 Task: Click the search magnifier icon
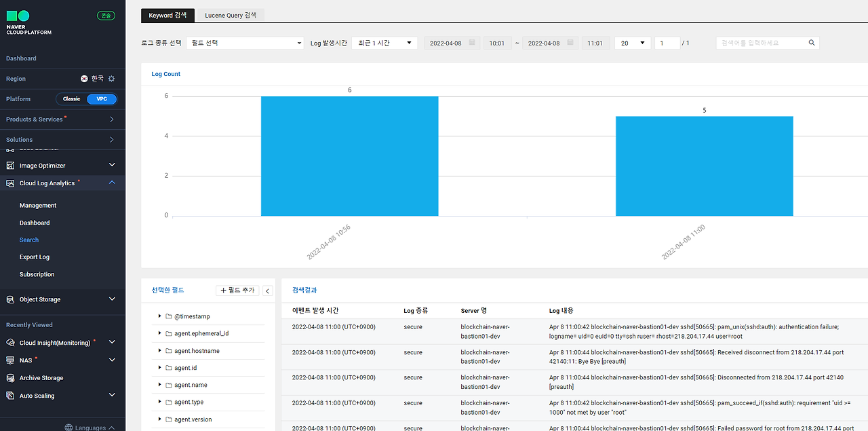coord(812,43)
